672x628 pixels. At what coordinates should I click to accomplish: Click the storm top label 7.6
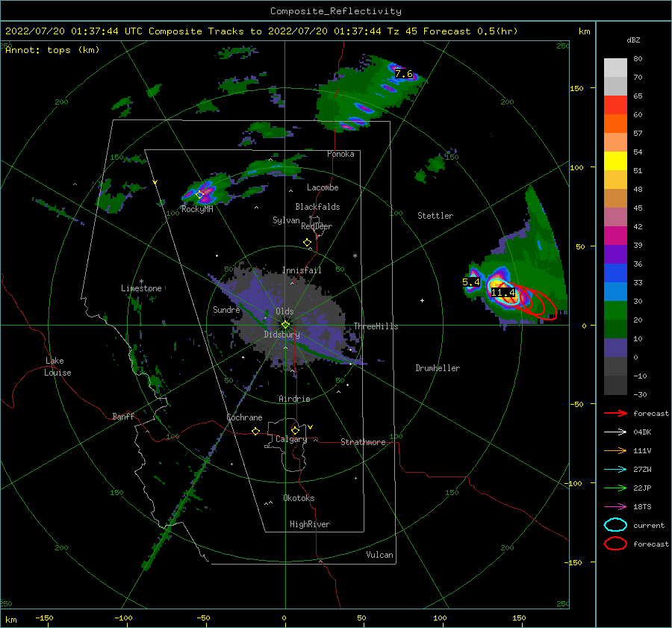(404, 74)
